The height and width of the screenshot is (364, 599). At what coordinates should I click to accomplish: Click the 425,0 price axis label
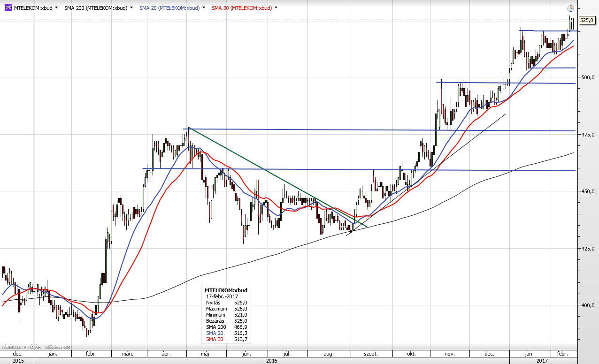tap(589, 249)
